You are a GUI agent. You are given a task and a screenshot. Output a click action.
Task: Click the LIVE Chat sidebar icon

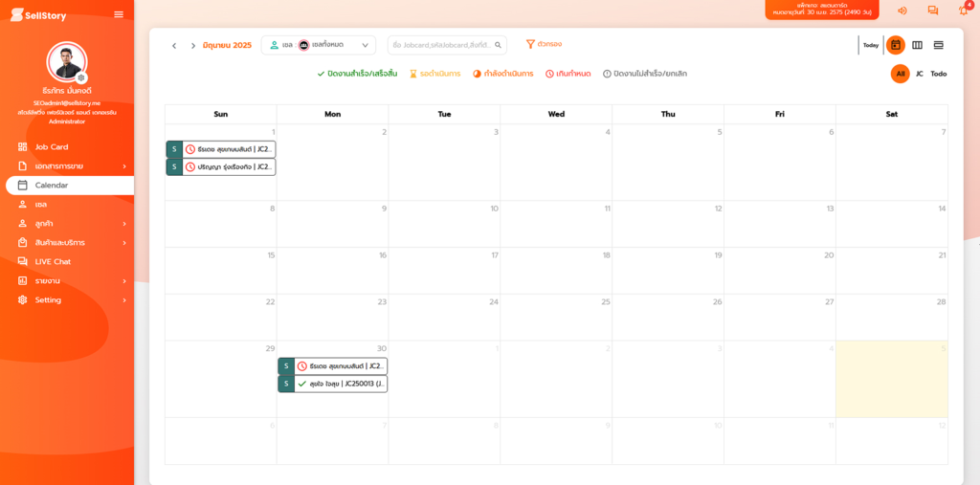point(23,261)
